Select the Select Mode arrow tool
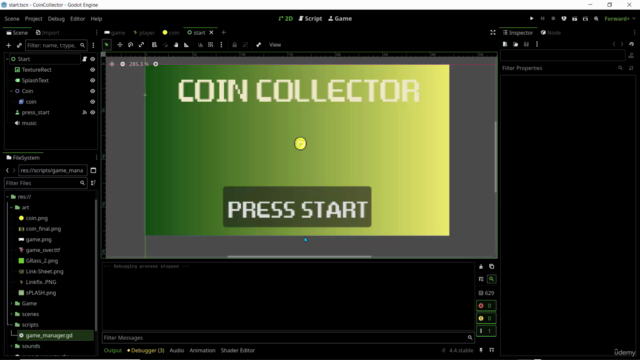Image resolution: width=640 pixels, height=360 pixels. pos(107,45)
